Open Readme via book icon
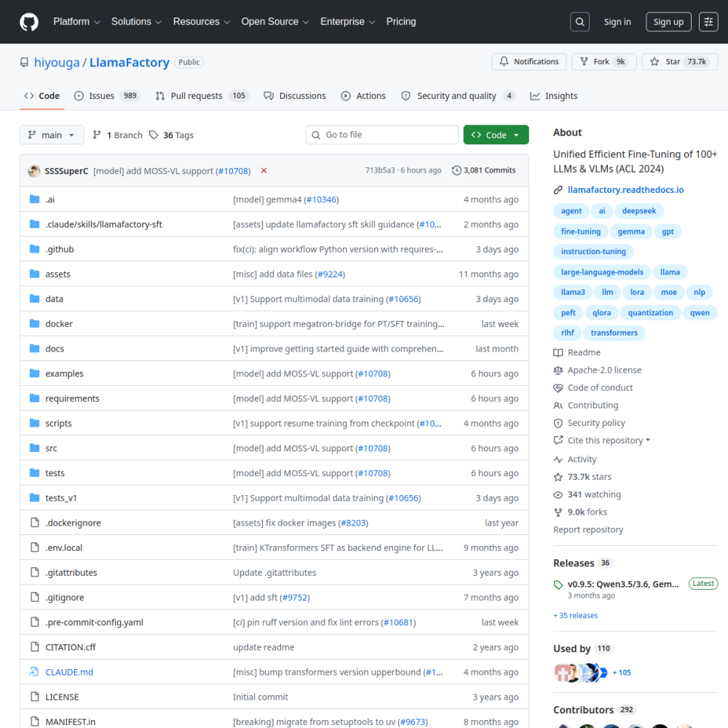Viewport: 728px width, 728px height. click(x=558, y=352)
